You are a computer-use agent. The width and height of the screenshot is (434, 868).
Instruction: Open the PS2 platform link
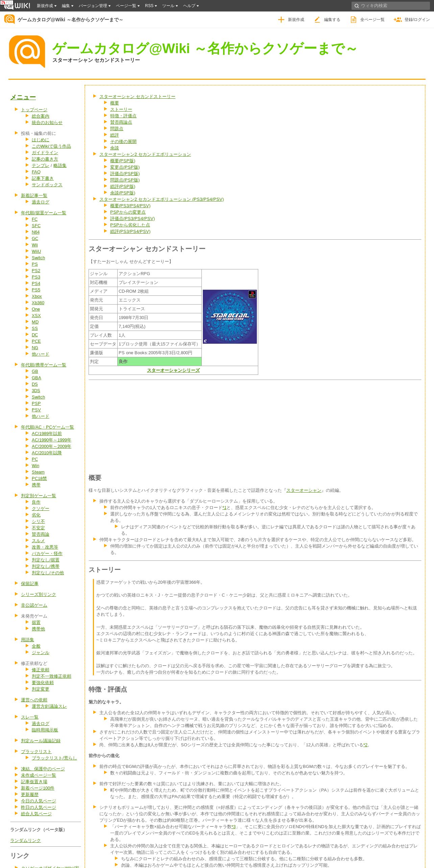tap(36, 271)
